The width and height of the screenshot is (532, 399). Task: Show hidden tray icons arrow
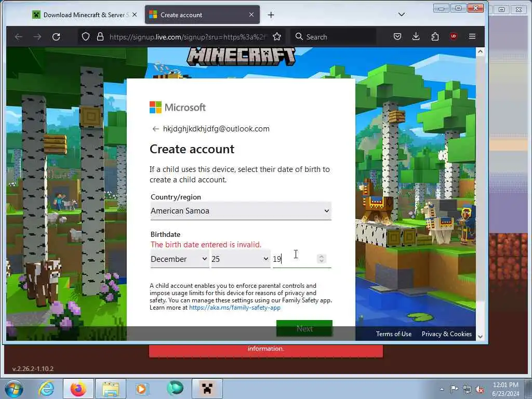point(442,390)
